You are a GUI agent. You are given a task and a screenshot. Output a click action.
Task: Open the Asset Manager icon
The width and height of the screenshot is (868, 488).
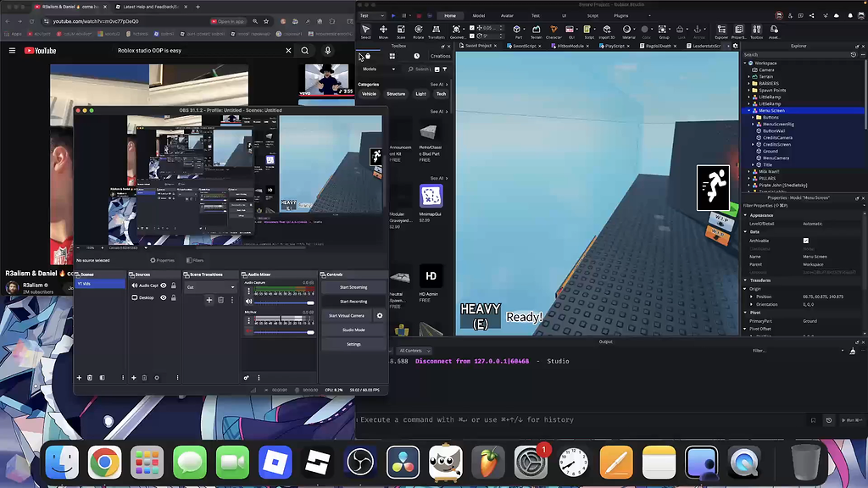[x=774, y=30]
